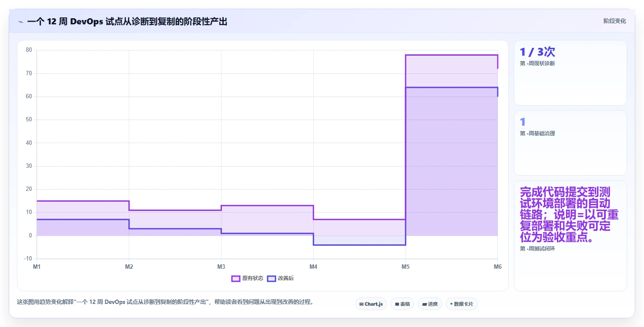644x327 pixels.
Task: Toggle the 原有状态 legend swatch
Action: [236, 278]
